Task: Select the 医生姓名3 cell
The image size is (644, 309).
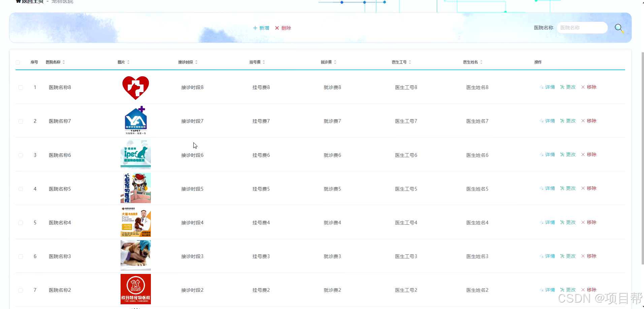Action: (477, 256)
